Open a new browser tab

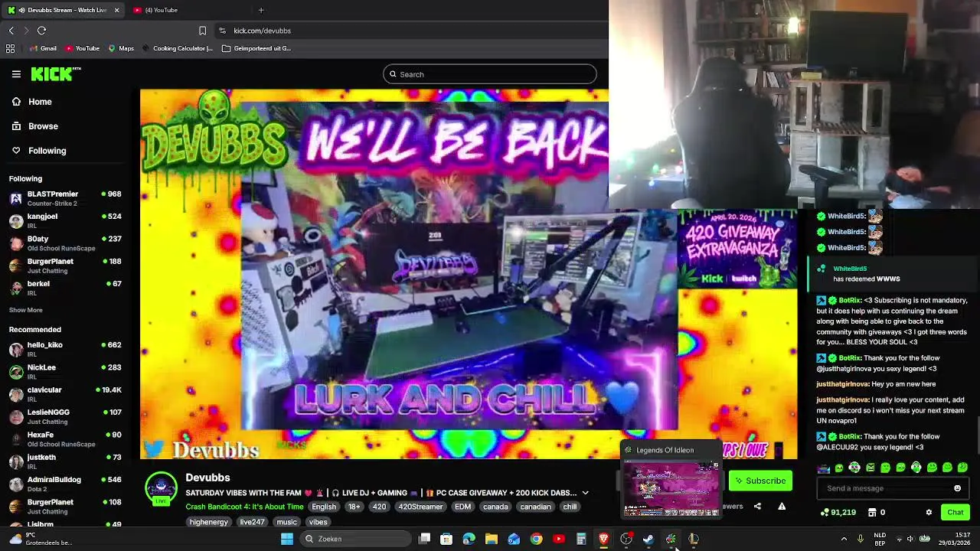pos(261,10)
